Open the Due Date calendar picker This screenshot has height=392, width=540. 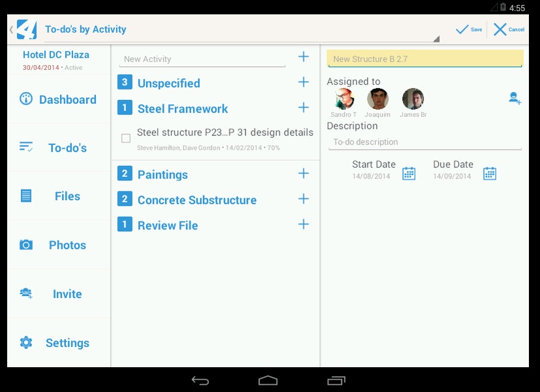(489, 173)
